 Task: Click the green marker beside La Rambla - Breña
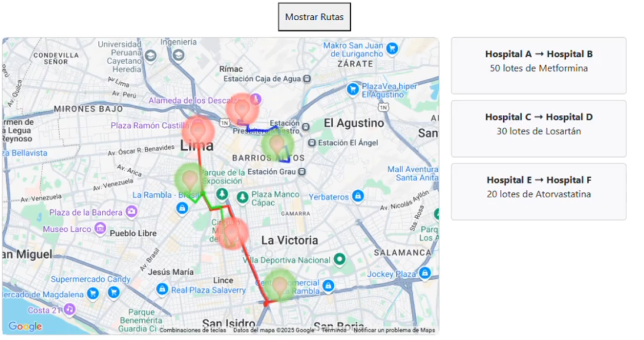[x=190, y=179]
